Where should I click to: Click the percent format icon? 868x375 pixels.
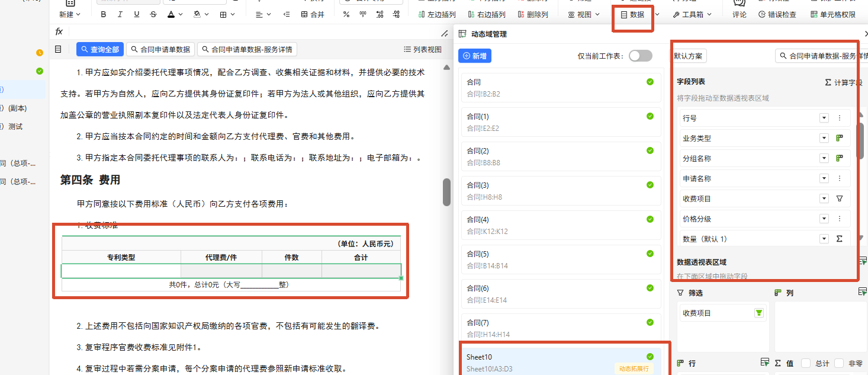tap(346, 14)
